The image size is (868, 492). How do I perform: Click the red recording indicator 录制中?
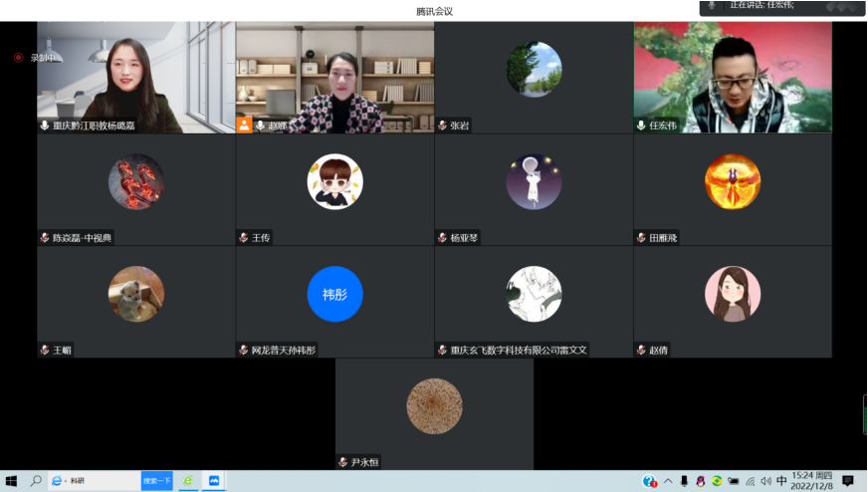(x=18, y=58)
